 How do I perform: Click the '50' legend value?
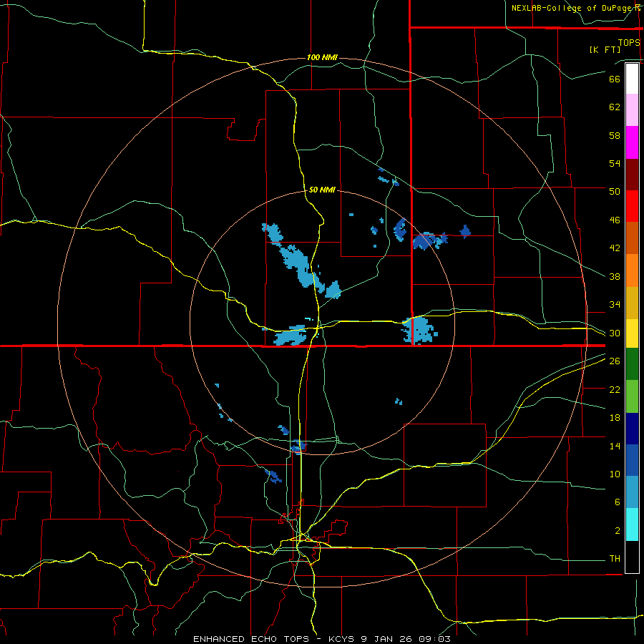click(615, 191)
